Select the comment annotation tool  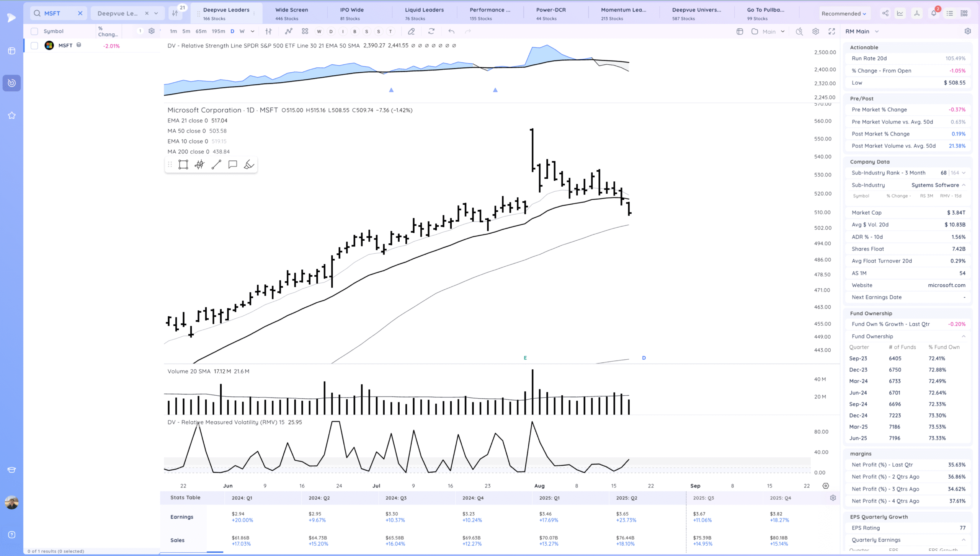pos(233,165)
